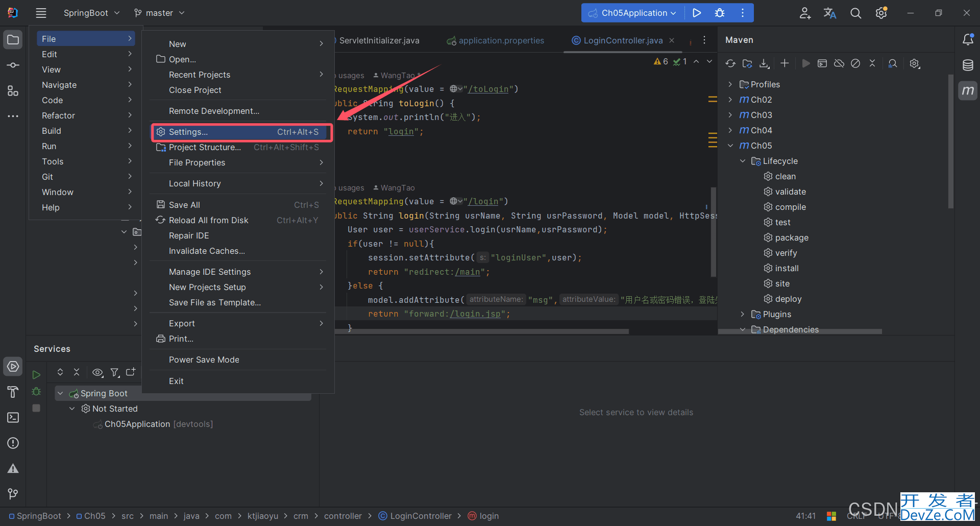Toggle the Services view options eye icon
The image size is (980, 526).
(97, 372)
